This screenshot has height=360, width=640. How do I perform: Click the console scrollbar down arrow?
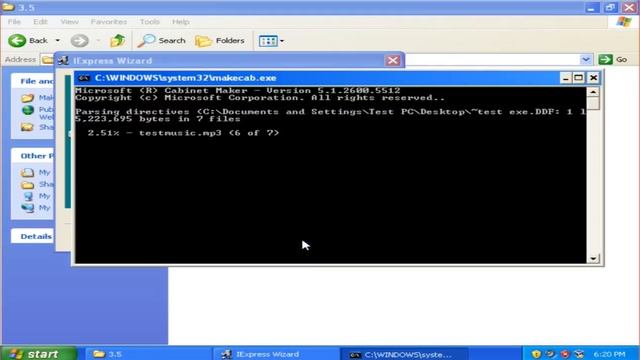click(x=593, y=258)
